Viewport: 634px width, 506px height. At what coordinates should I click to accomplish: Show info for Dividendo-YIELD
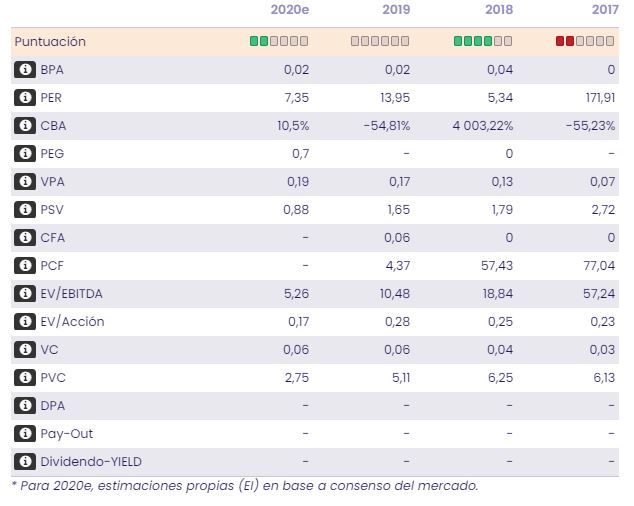tap(25, 462)
